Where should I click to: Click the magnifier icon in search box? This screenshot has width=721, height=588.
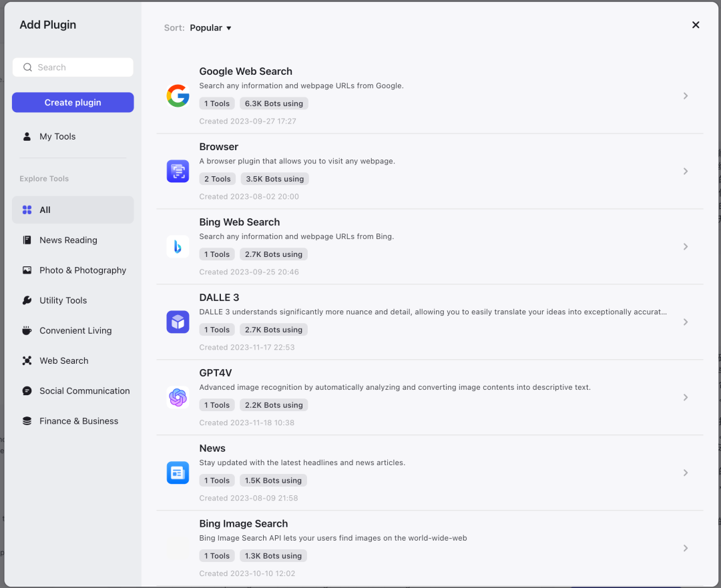coord(27,67)
